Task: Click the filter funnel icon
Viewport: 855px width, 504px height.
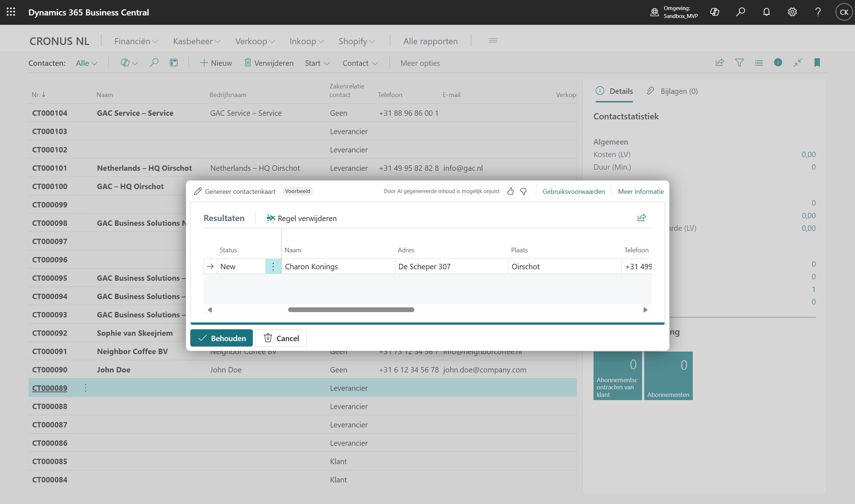Action: pos(739,63)
